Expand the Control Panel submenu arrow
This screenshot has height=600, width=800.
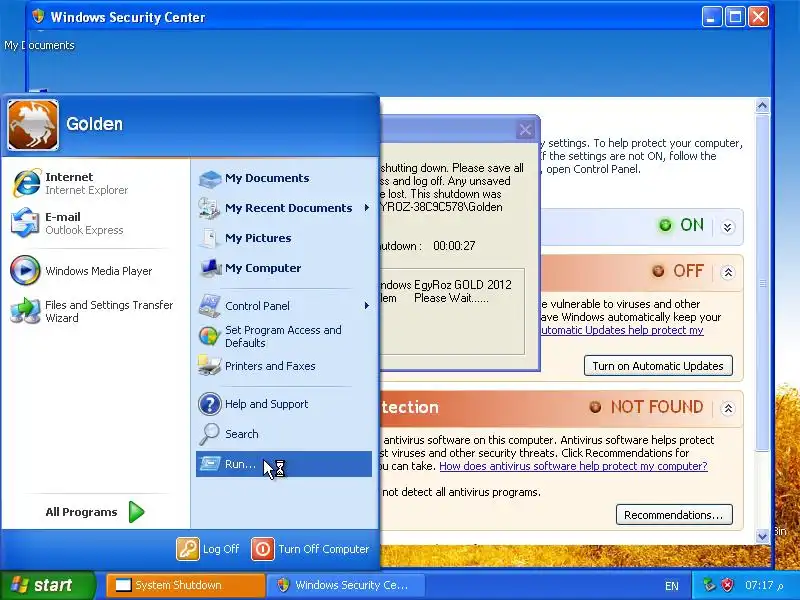pos(366,306)
